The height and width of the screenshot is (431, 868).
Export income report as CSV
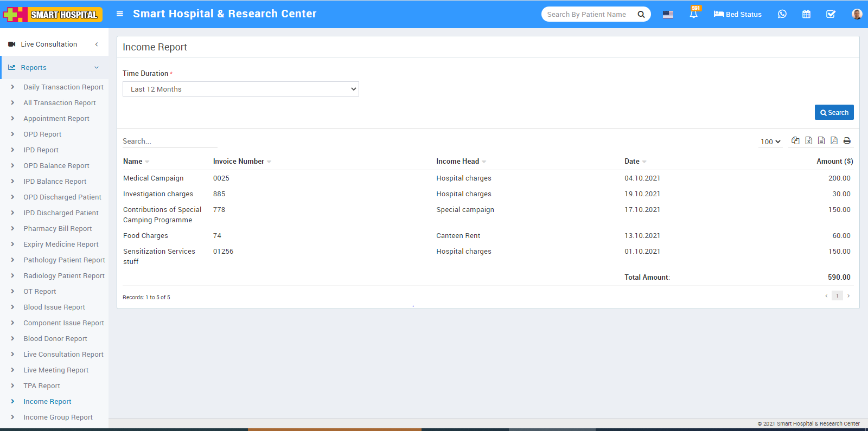[821, 140]
